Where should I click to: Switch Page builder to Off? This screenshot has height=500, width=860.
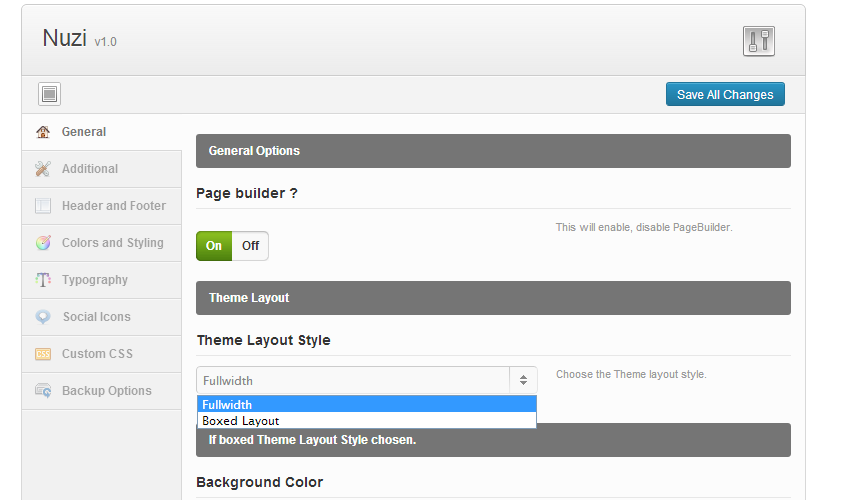coord(250,246)
